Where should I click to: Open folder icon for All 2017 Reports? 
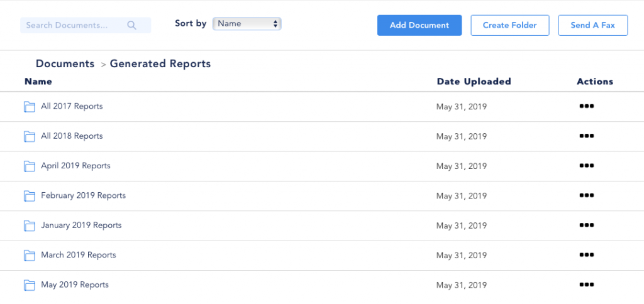click(29, 107)
